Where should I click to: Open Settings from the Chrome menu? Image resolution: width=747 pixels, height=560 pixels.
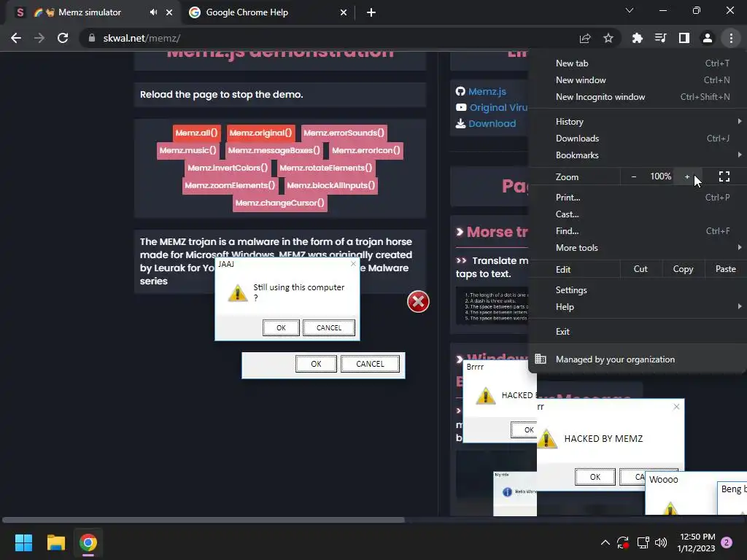[x=638, y=290]
